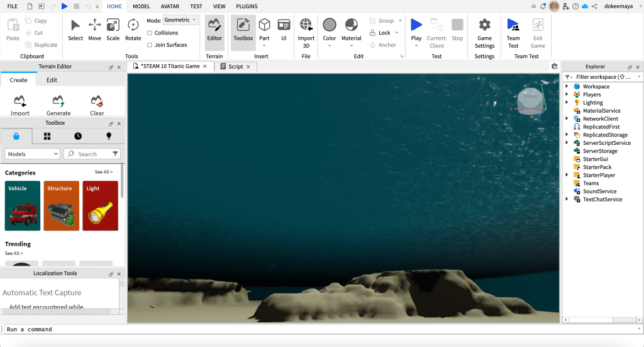Open the Terrain Editor button
Viewport: 644px width, 347px height.
coord(214,29)
